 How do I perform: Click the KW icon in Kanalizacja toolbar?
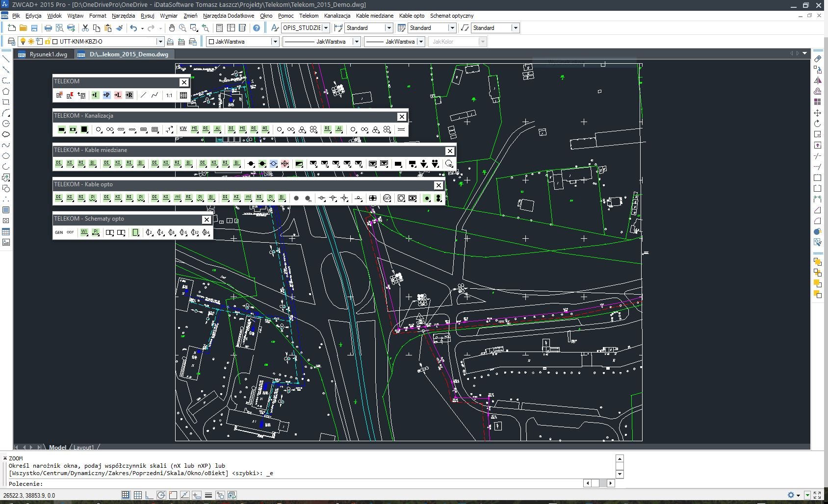pyautogui.click(x=183, y=129)
